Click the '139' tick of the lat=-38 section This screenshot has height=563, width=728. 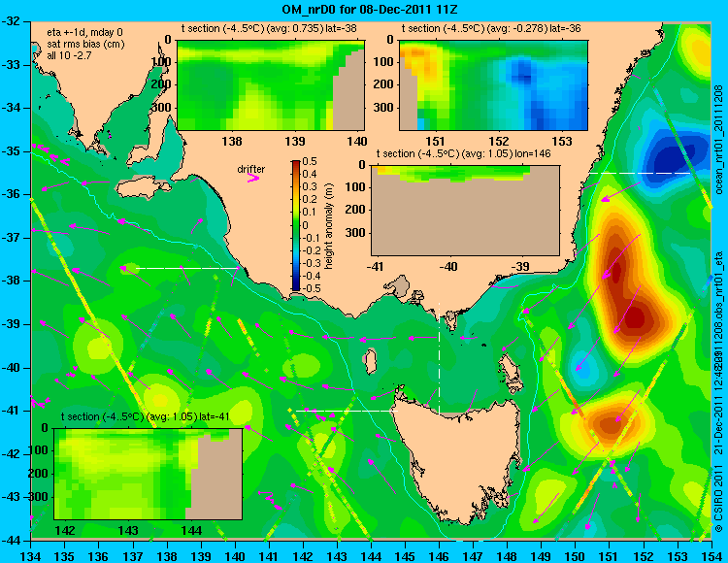click(295, 142)
